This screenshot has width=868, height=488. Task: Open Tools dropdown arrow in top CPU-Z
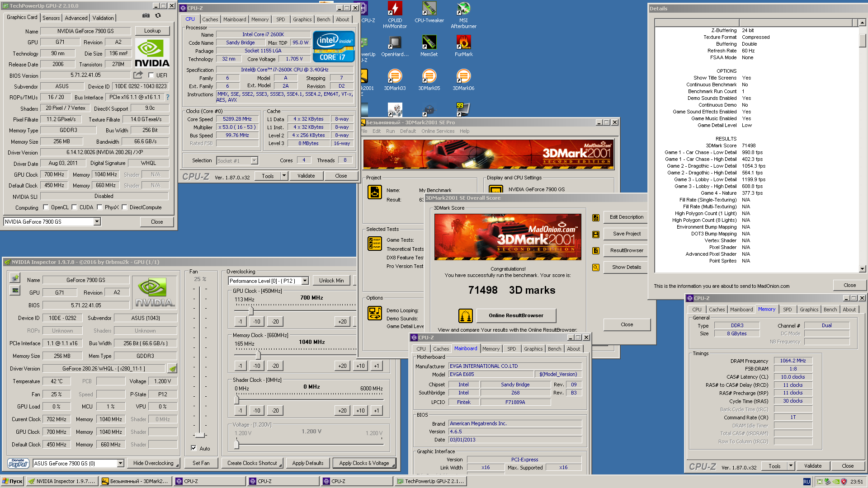click(284, 176)
